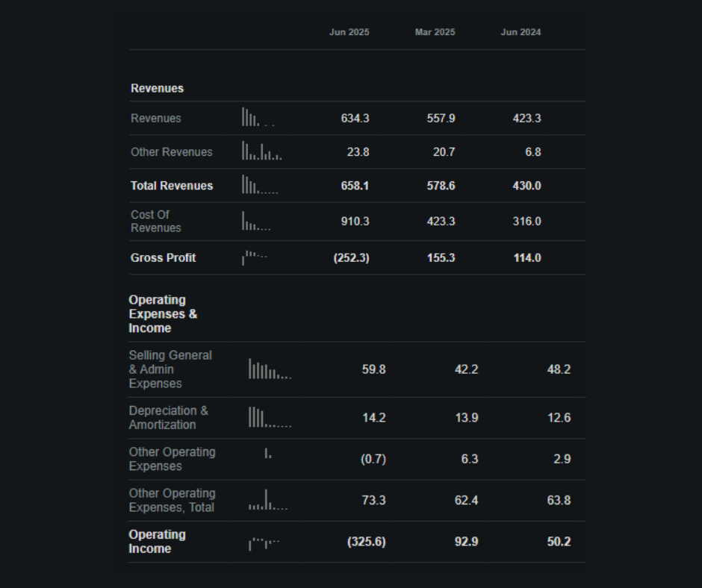The height and width of the screenshot is (588, 702).
Task: Click the Operating Expenses & Income section heading
Action: (x=163, y=313)
